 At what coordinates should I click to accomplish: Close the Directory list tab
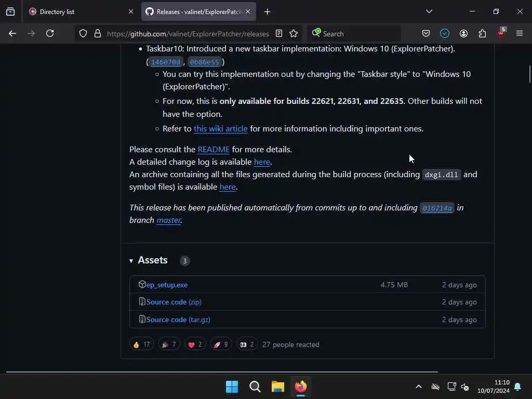131,12
